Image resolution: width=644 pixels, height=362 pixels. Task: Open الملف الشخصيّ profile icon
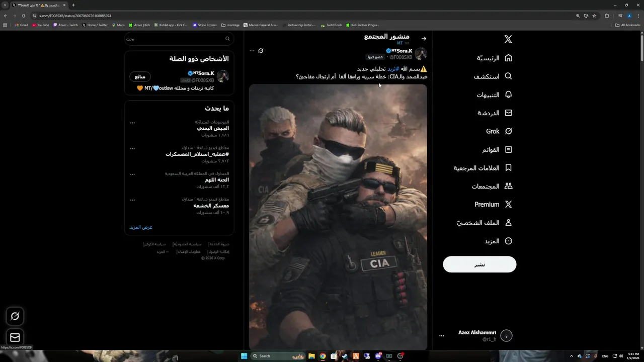click(508, 223)
